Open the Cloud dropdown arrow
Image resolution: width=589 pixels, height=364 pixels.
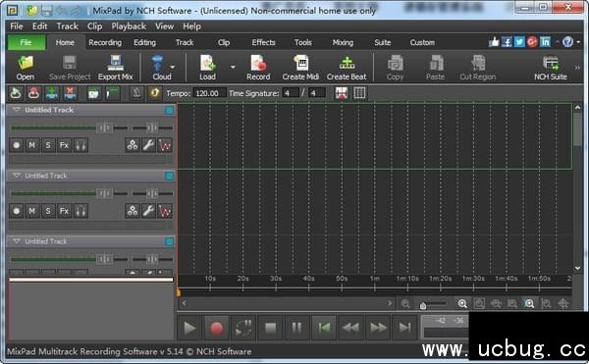tap(173, 67)
